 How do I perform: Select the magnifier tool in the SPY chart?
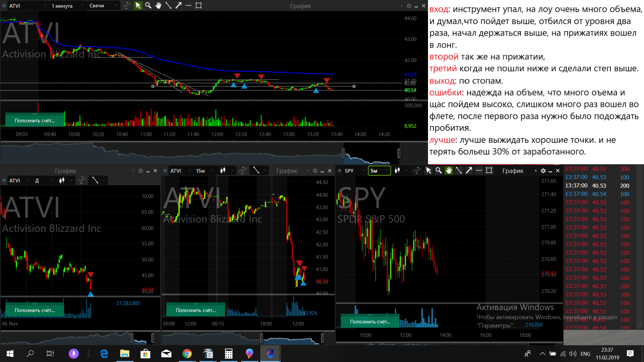click(x=438, y=170)
